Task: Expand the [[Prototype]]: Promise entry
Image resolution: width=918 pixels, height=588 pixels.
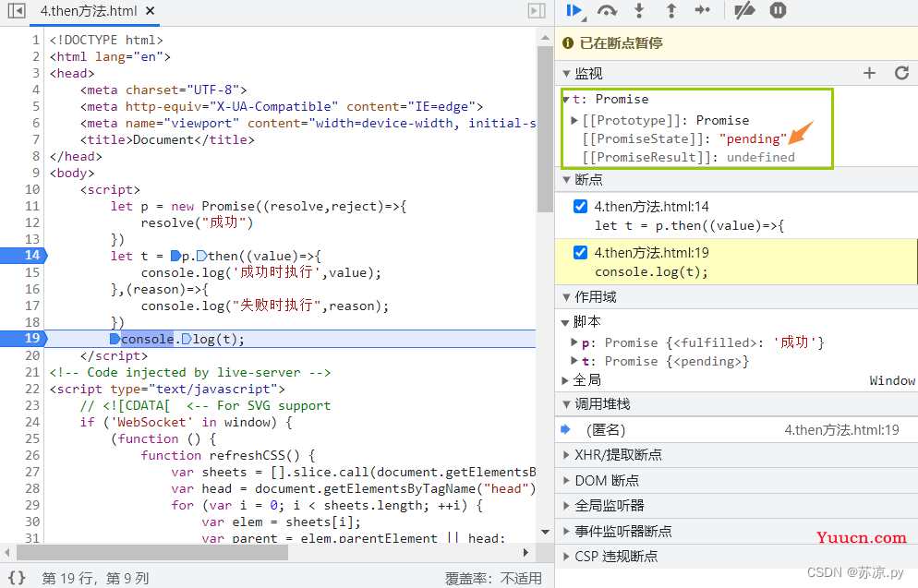Action: (x=574, y=120)
